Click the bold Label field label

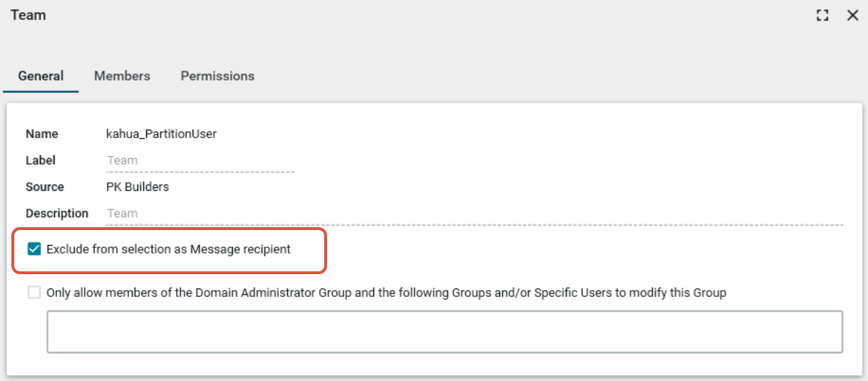tap(41, 161)
